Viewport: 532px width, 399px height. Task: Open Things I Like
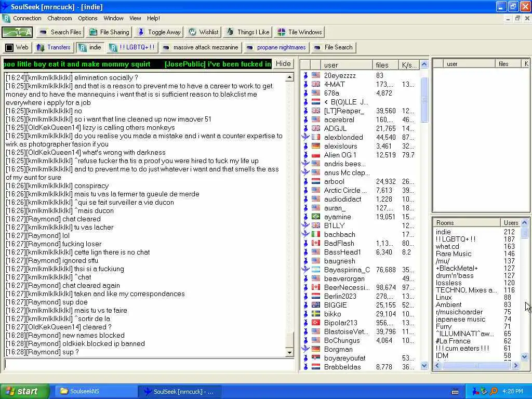pyautogui.click(x=248, y=32)
